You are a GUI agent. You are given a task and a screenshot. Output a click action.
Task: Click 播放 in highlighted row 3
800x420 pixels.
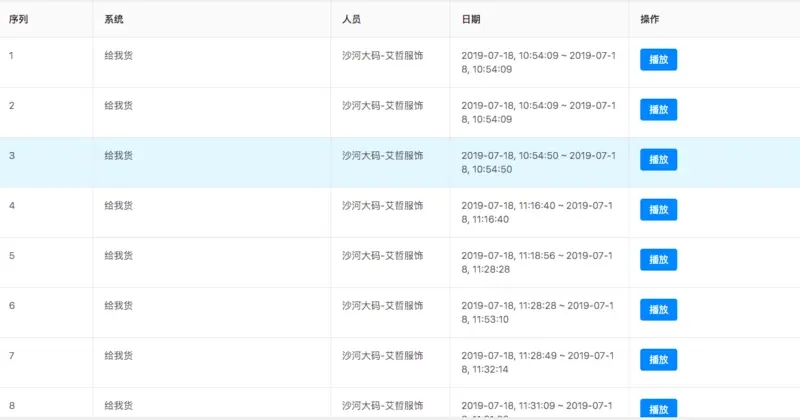pos(658,160)
